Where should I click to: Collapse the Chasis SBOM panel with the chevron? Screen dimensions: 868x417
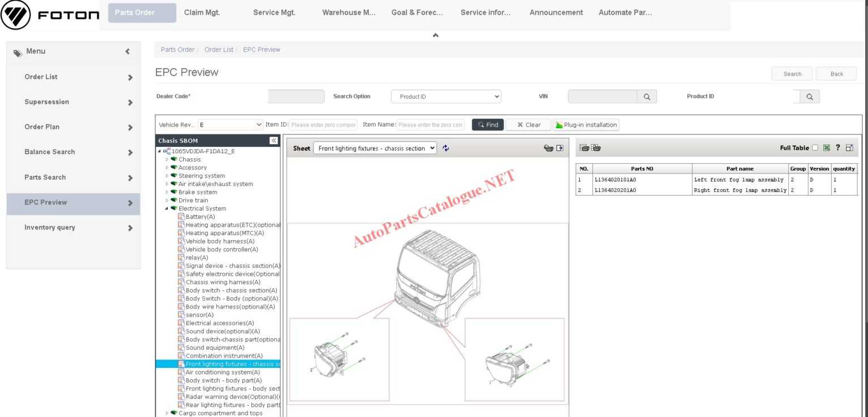274,140
